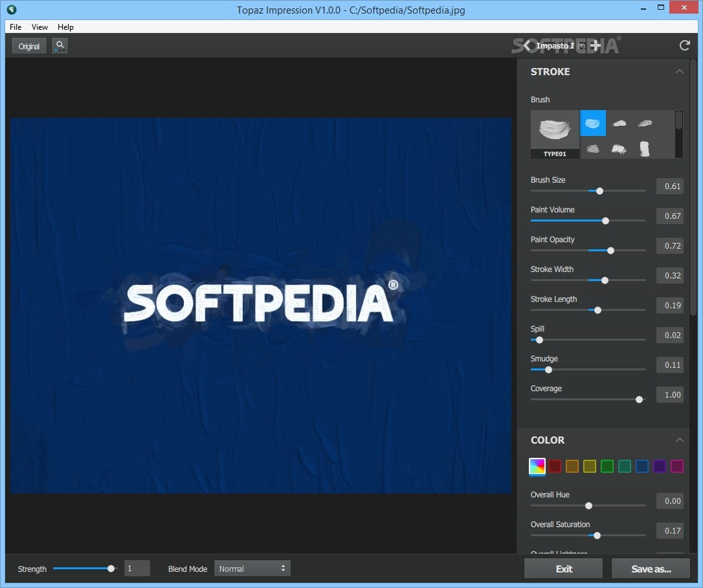Click the Stroke Width slider handle

click(x=605, y=280)
